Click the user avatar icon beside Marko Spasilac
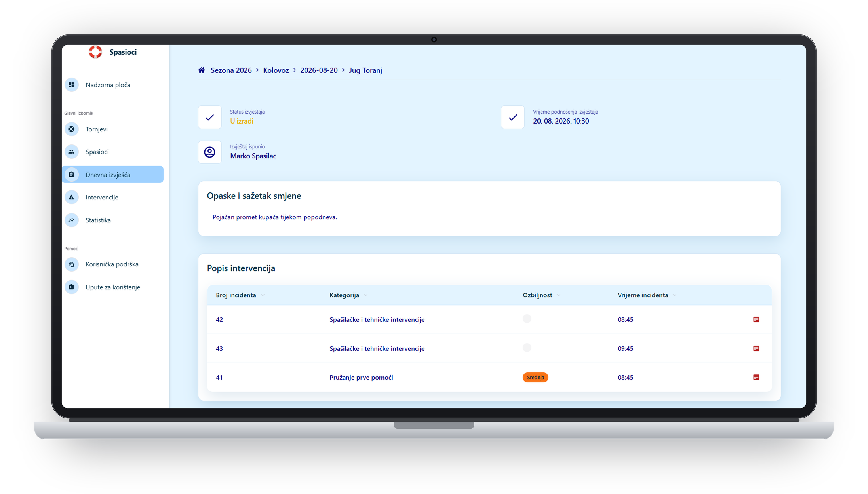The image size is (868, 494). [x=210, y=152]
